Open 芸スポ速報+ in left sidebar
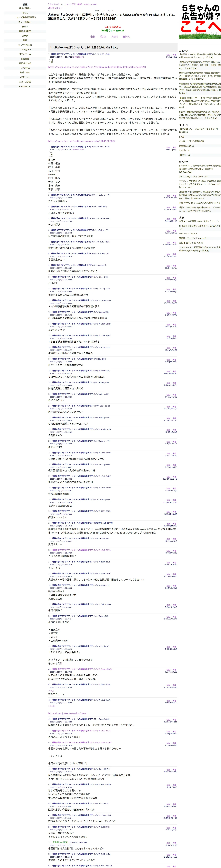This screenshot has height=868, width=221. click(x=25, y=8)
